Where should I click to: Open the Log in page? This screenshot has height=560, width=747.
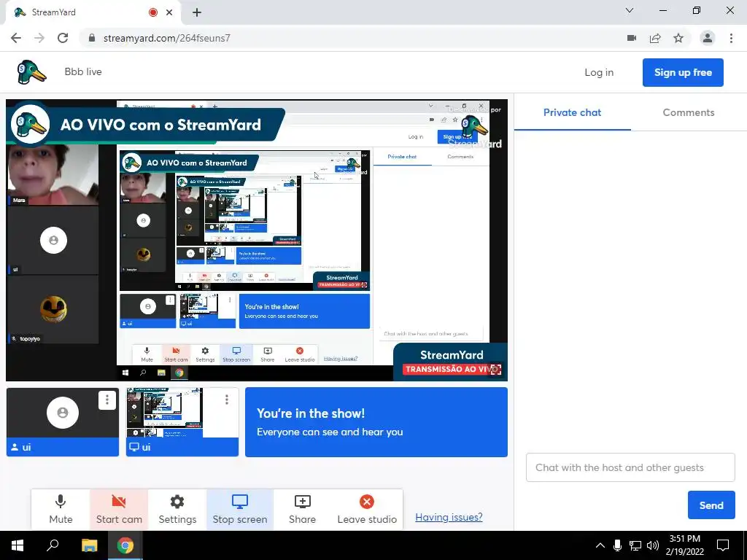click(x=599, y=72)
